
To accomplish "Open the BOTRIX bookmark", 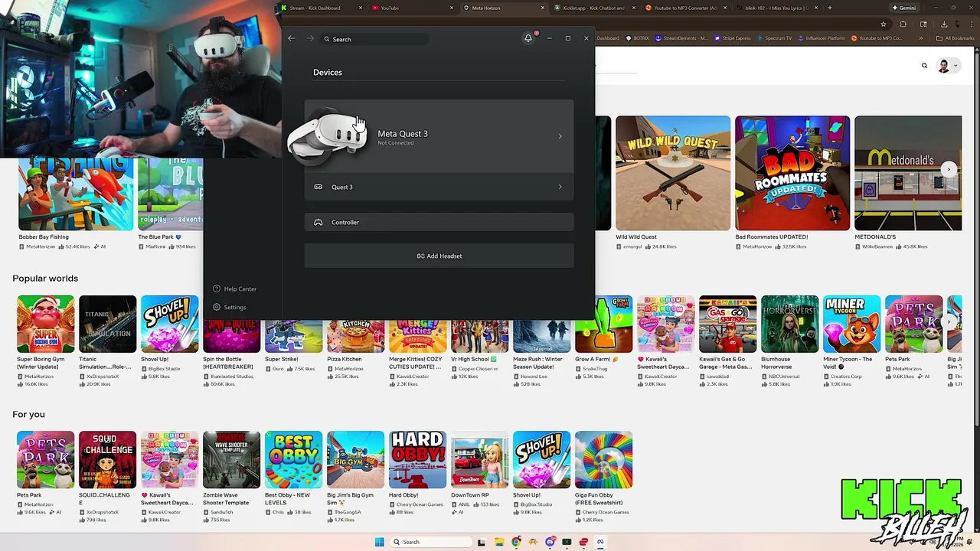I will tap(638, 37).
